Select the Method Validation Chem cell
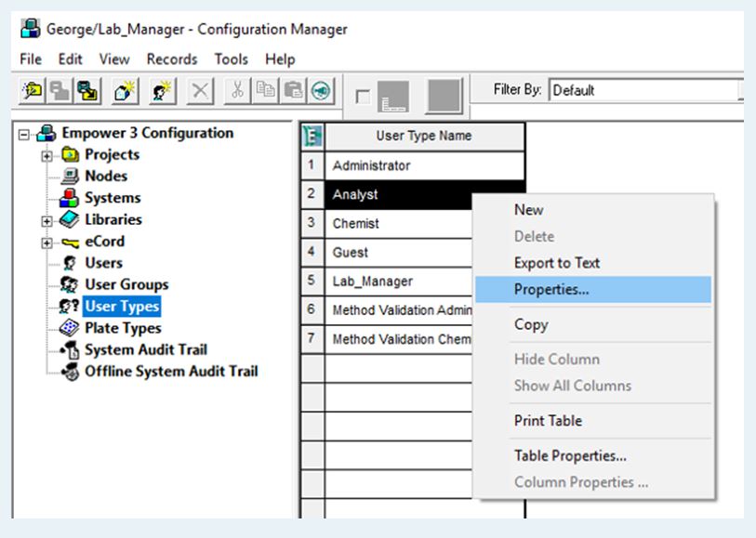The height and width of the screenshot is (538, 756). [399, 339]
